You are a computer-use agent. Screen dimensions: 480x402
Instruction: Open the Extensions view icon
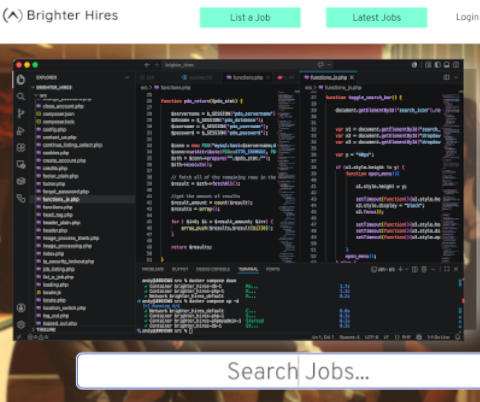21,147
